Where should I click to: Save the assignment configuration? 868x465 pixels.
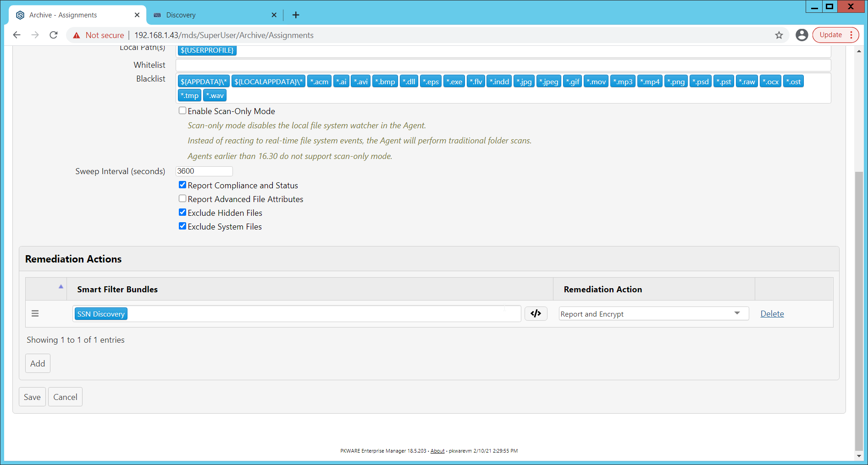[32, 397]
